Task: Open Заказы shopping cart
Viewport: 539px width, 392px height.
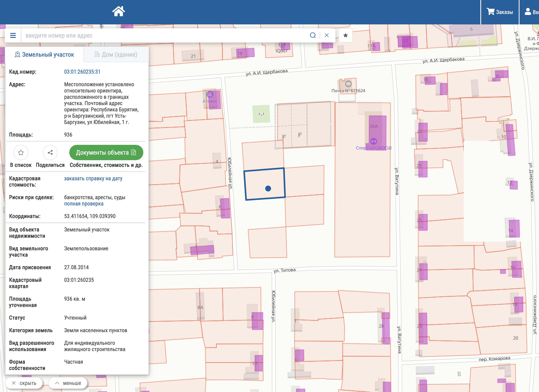Action: (x=500, y=12)
